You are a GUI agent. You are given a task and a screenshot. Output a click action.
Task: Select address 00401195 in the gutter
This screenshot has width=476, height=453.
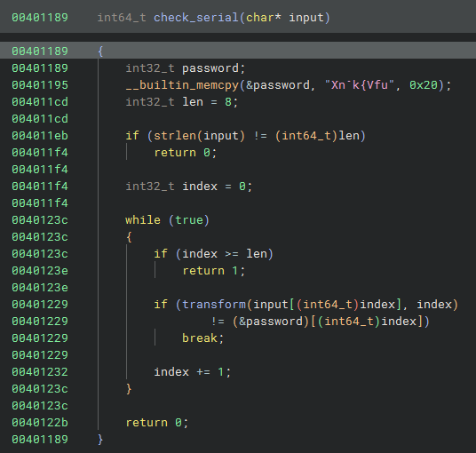click(x=40, y=85)
